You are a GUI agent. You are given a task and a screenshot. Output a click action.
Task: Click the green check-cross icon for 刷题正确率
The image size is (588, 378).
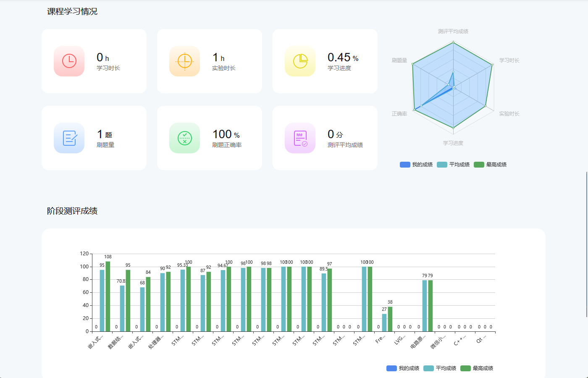pos(184,138)
